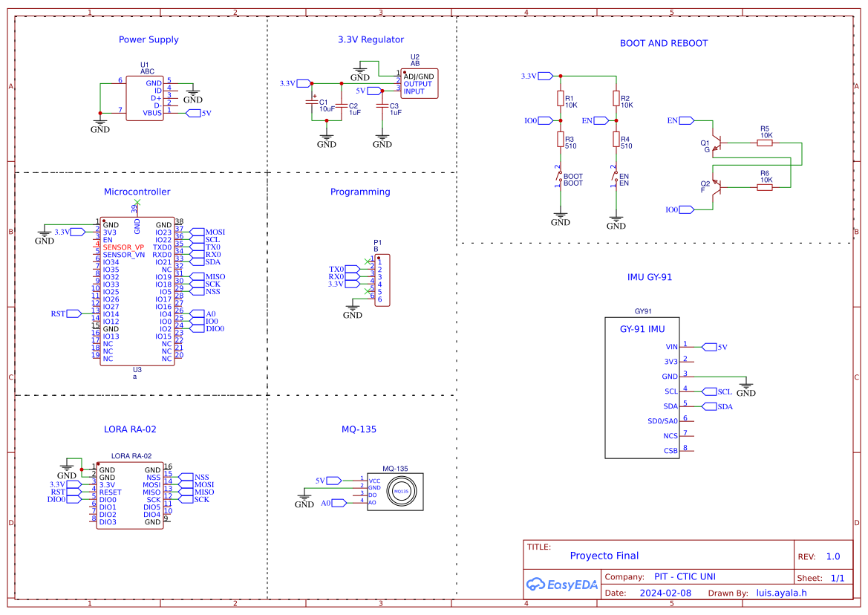Select the LORA RA-02 module symbol

pos(130,494)
